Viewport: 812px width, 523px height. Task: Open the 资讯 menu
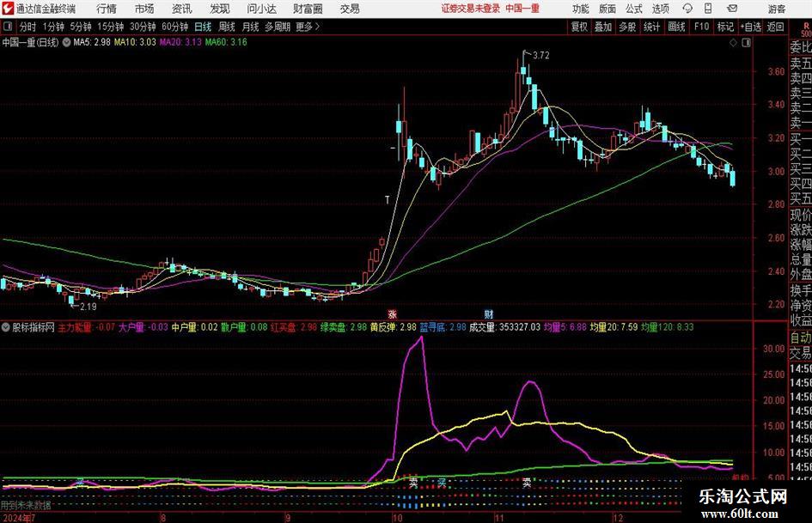coord(182,9)
